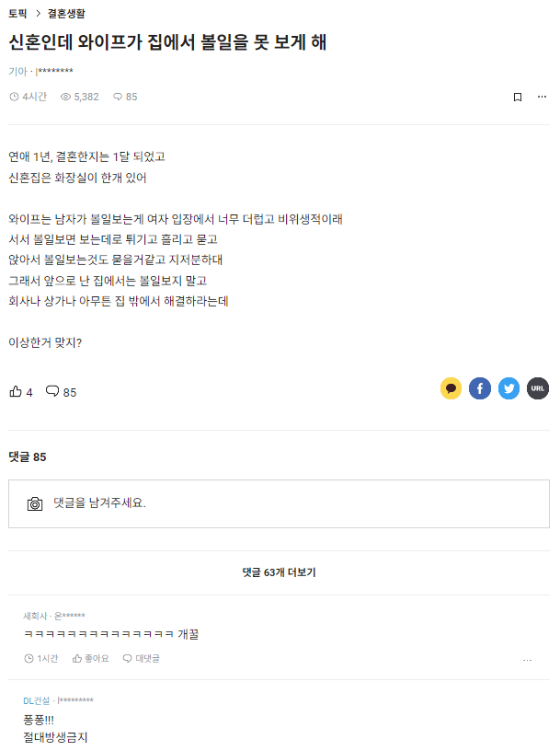The height and width of the screenshot is (751, 560).
Task: Copy the post URL with URL icon
Action: click(x=538, y=388)
